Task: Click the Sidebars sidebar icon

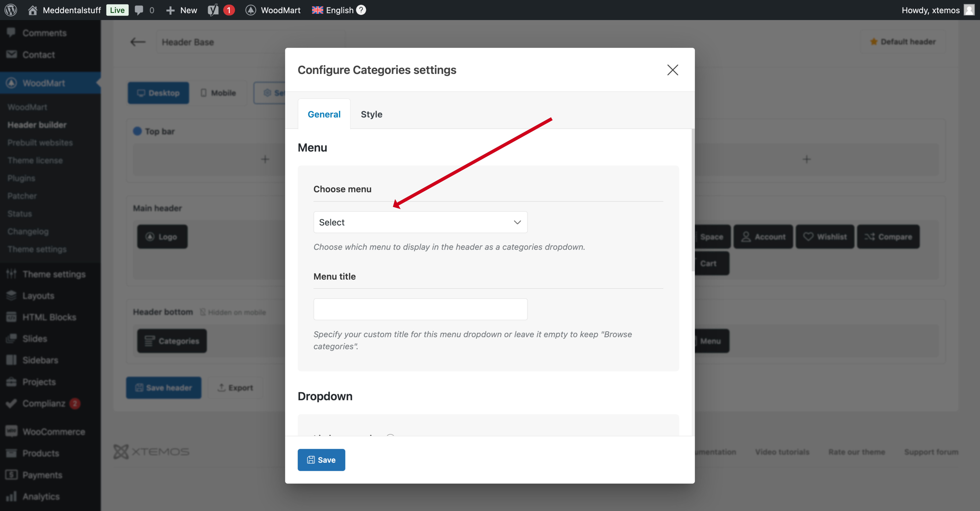Action: [11, 360]
